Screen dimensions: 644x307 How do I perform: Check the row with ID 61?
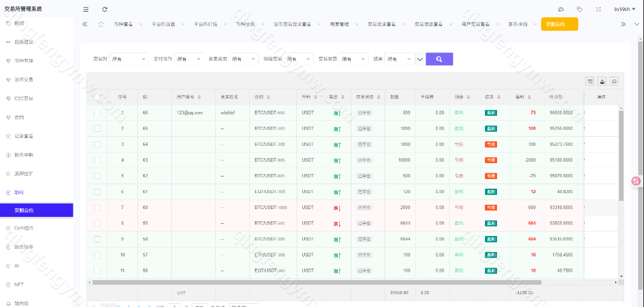click(97, 191)
